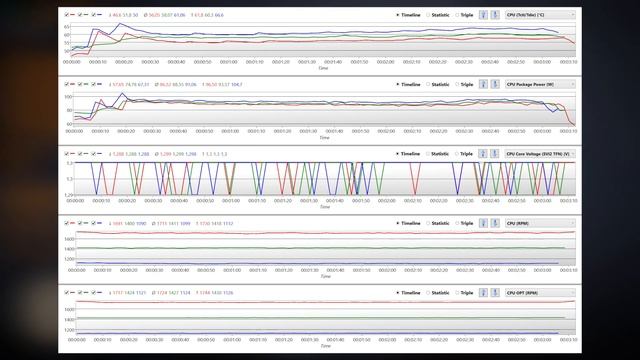Select Triple view for CPU Package Power chart
Screen dimensions: 640x360
pyautogui.click(x=464, y=84)
